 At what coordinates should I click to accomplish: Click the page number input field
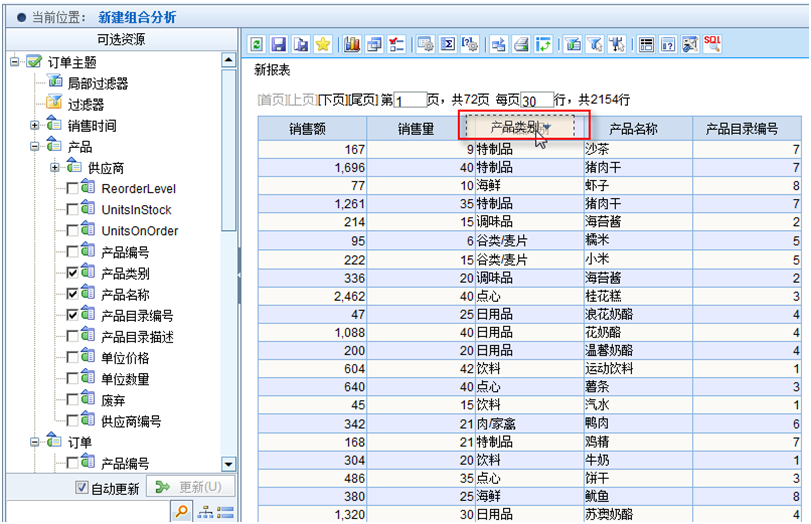(410, 100)
